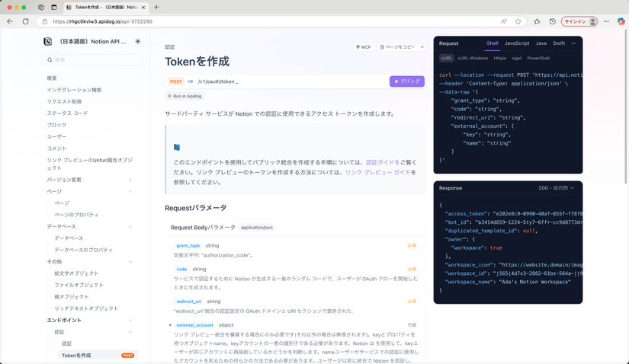Click the site info lock icon in the address bar
Viewport: 629px width, 364px height.
[x=45, y=21]
